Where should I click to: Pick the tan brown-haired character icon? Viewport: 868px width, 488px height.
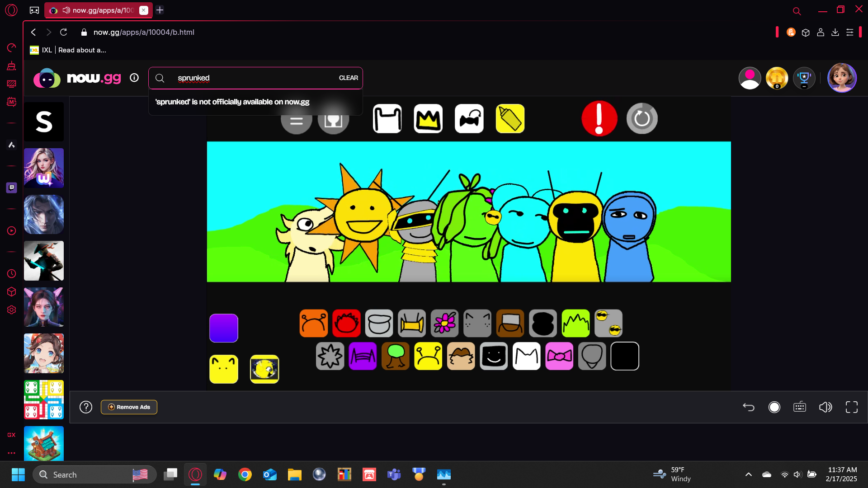(461, 356)
